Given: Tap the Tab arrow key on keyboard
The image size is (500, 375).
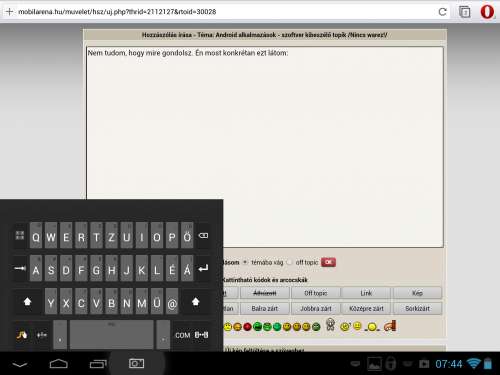Looking at the screenshot, I should [20, 268].
